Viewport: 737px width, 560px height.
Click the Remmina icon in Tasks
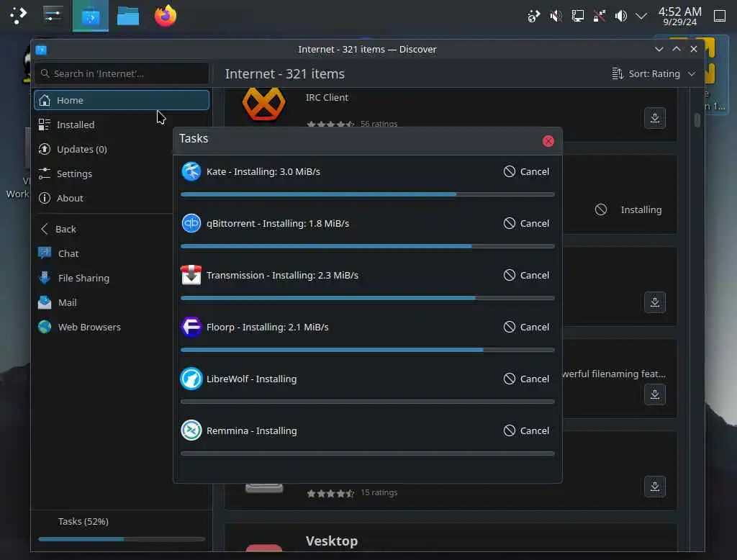coord(191,430)
